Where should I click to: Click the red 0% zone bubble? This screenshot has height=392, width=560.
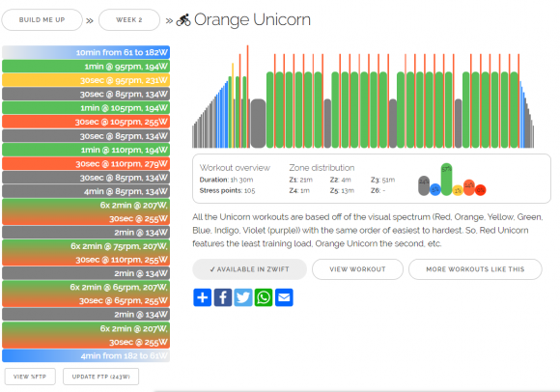[x=481, y=190]
